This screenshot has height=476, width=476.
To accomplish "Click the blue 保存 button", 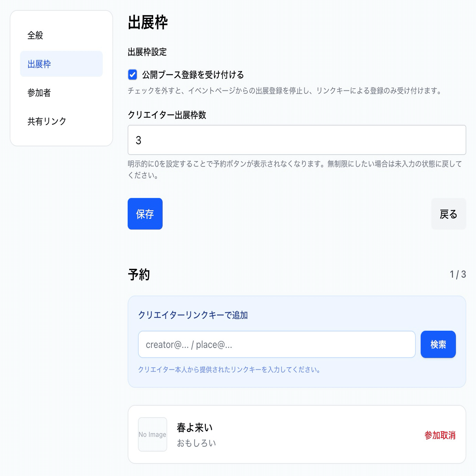I will click(x=145, y=214).
